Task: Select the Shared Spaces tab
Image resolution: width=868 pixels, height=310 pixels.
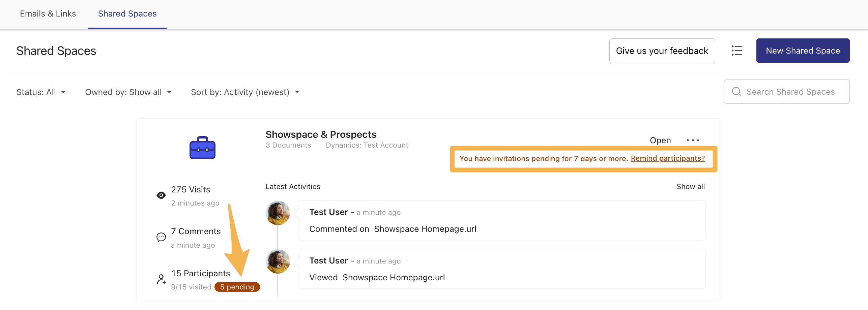Action: (x=127, y=14)
